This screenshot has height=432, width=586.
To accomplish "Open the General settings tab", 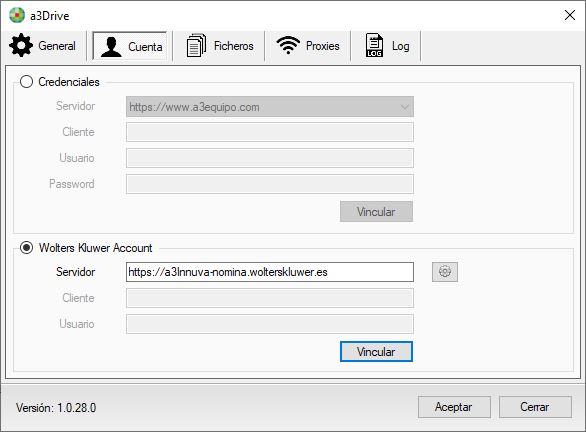I will coord(43,46).
